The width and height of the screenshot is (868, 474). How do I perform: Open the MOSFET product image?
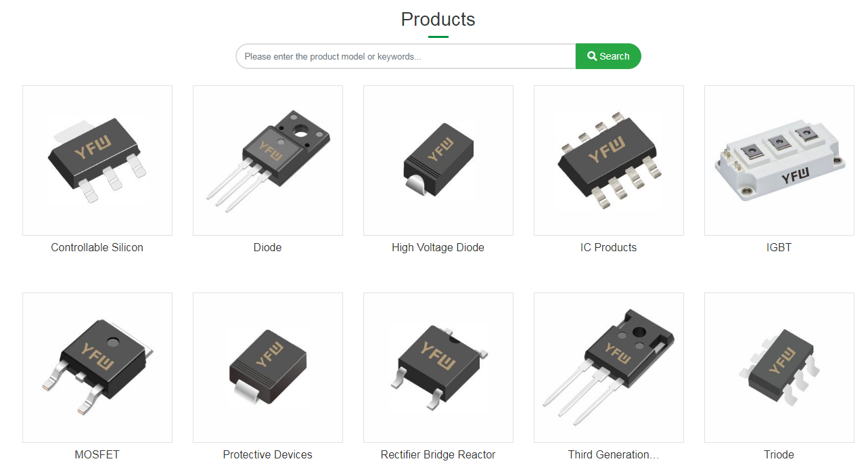(97, 368)
